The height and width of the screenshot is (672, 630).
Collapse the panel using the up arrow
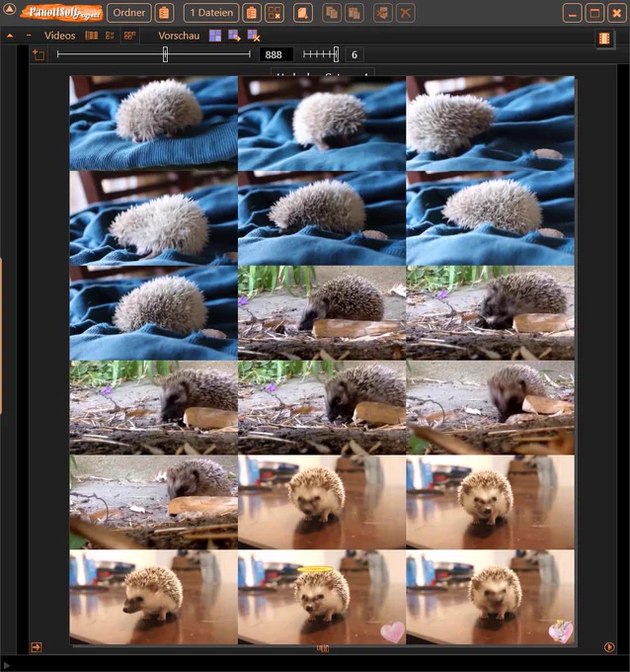pos(10,36)
